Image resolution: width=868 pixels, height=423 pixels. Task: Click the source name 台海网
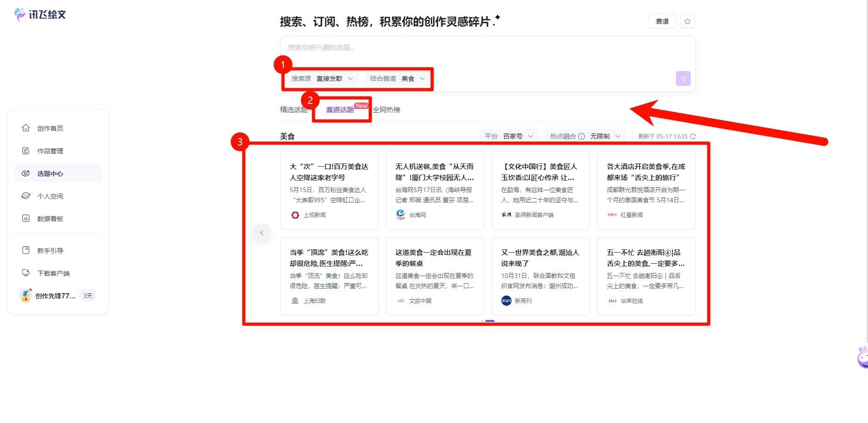(417, 215)
